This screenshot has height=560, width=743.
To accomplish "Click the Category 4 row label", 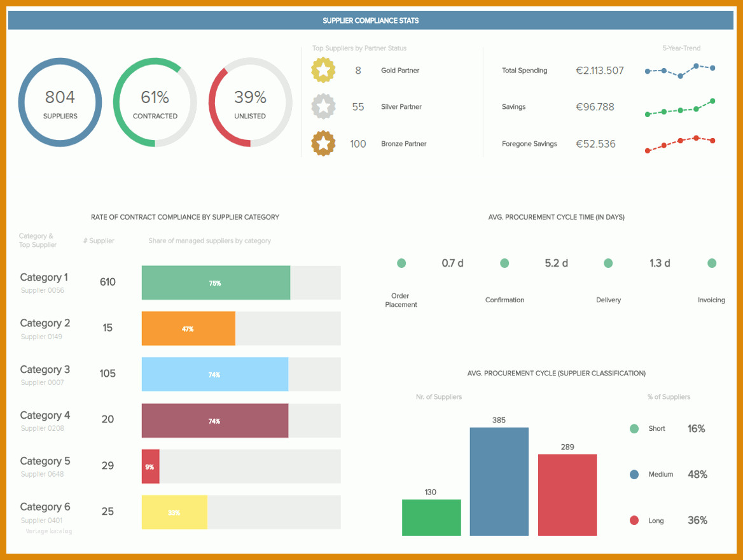I will 45,416.
